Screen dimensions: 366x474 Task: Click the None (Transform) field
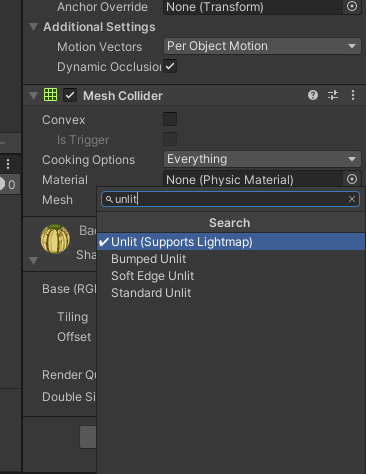pyautogui.click(x=253, y=7)
